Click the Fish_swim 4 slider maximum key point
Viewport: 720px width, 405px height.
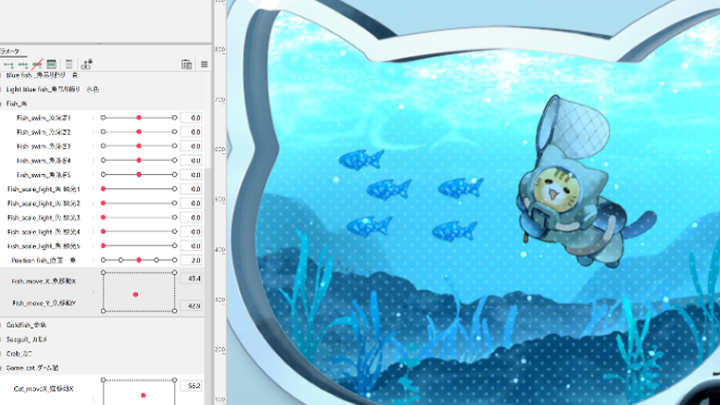(x=174, y=160)
